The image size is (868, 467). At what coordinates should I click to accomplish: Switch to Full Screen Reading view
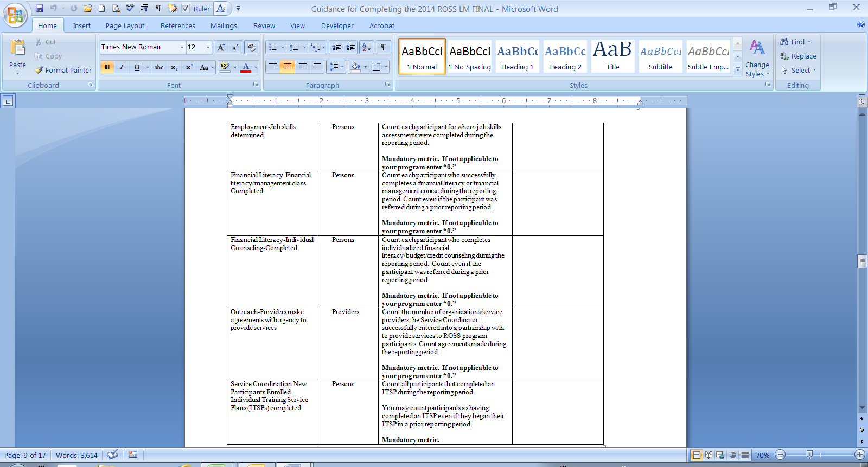tap(709, 455)
